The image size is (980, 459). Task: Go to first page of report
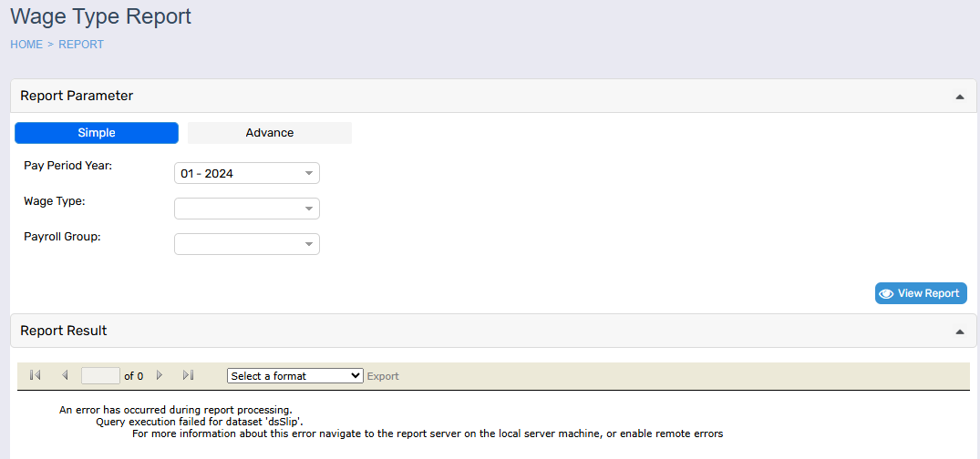click(x=36, y=375)
